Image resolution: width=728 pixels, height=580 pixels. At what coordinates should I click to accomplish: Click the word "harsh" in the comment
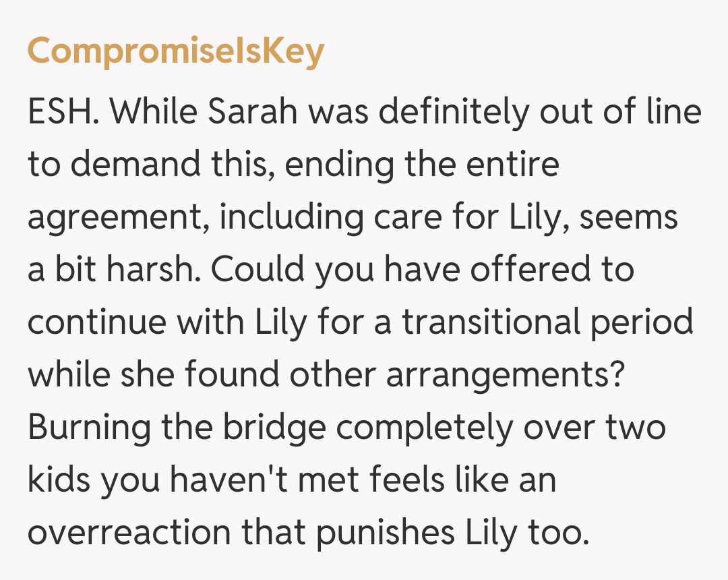point(154,270)
